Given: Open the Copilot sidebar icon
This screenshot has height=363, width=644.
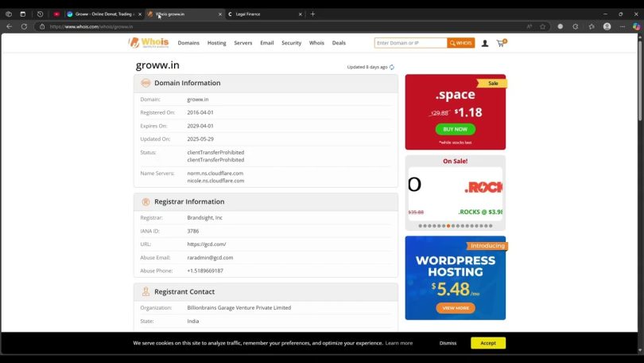Looking at the screenshot, I should tap(636, 26).
